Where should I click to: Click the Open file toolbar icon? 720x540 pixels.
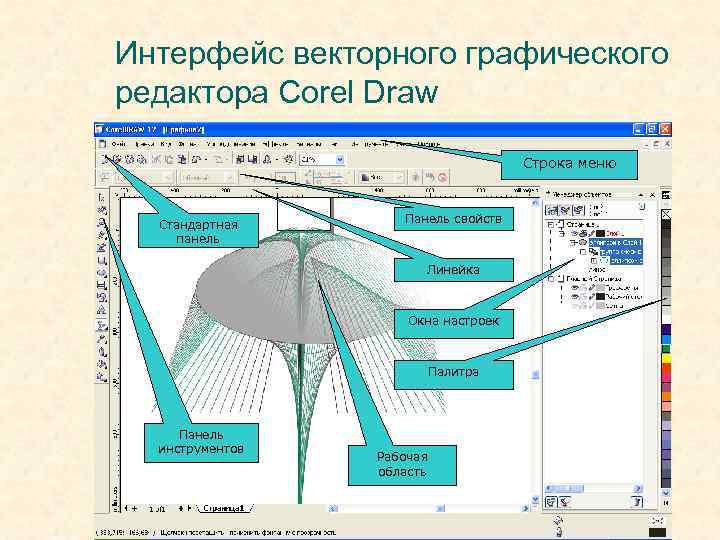coord(117,159)
